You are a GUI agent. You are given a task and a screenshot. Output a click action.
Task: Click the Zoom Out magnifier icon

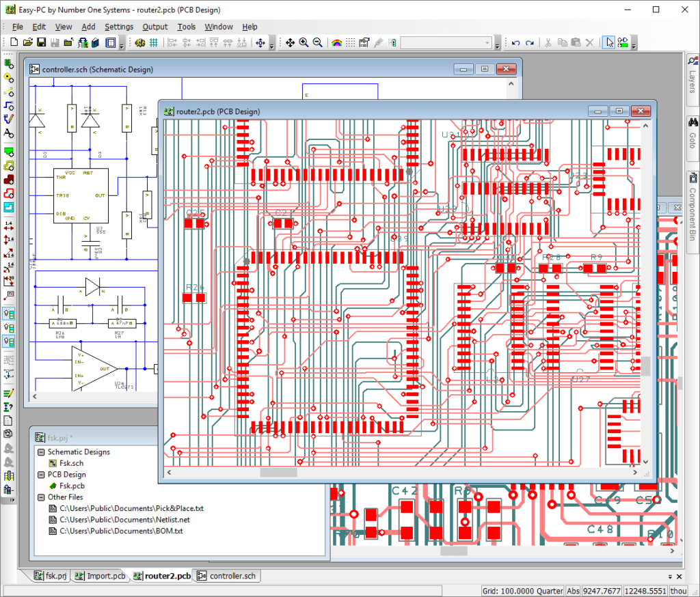[317, 42]
